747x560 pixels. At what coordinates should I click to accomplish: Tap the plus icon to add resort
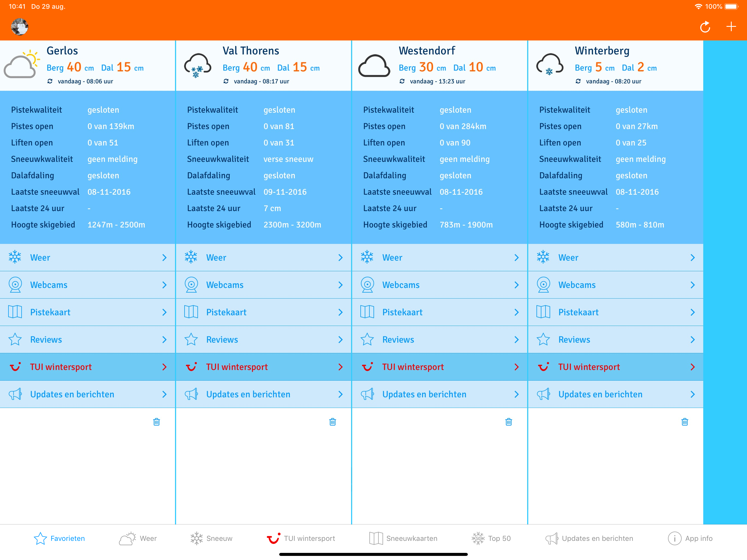[731, 26]
